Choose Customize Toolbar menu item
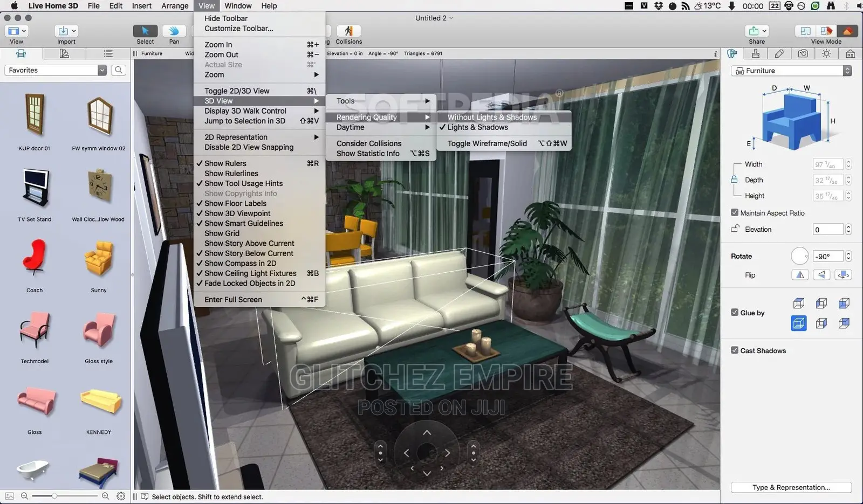Viewport: 863px width, 504px height. click(259, 28)
